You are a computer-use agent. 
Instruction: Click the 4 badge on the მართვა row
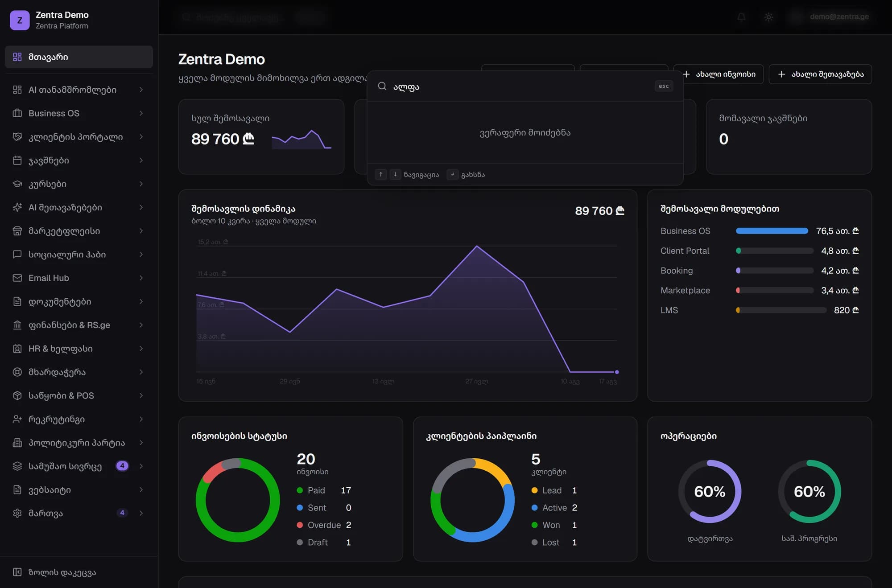pos(122,513)
